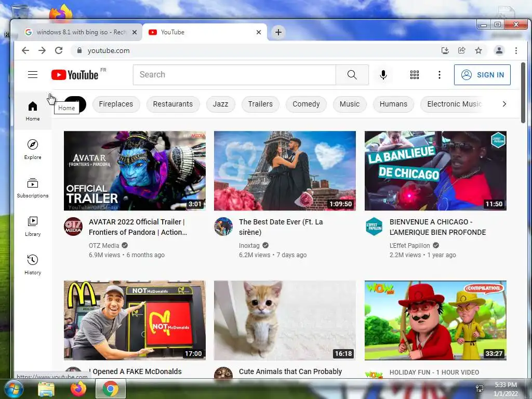Open Inoxtag channel avatar
This screenshot has height=399, width=532.
tap(223, 227)
